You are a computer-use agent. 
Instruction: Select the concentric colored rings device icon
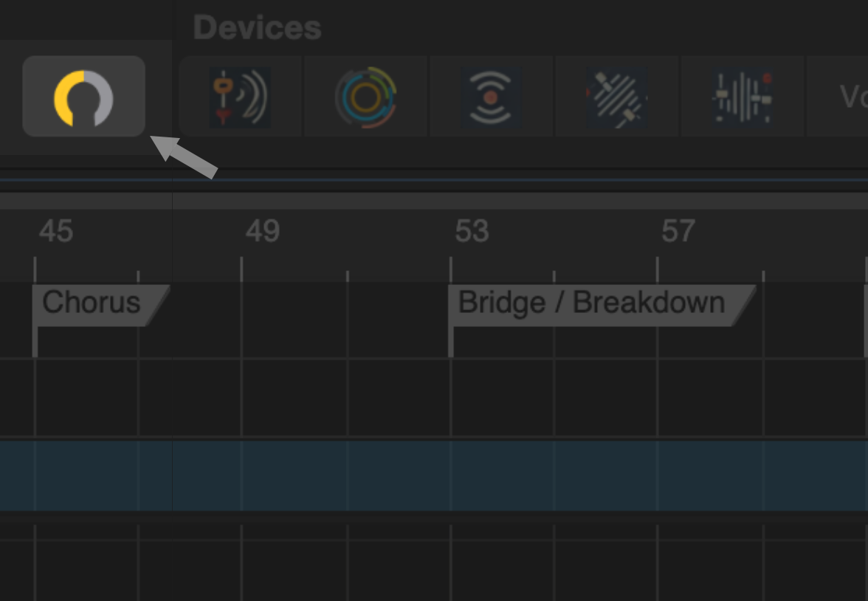pos(366,97)
